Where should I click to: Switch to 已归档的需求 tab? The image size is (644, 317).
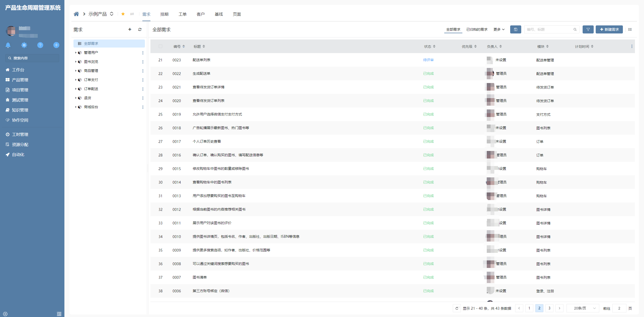tap(477, 29)
